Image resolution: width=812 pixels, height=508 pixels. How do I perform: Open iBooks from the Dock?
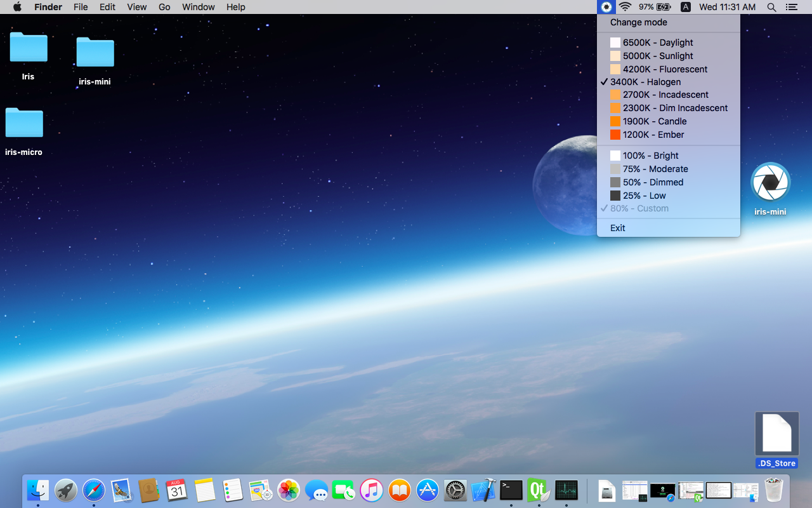coord(400,490)
